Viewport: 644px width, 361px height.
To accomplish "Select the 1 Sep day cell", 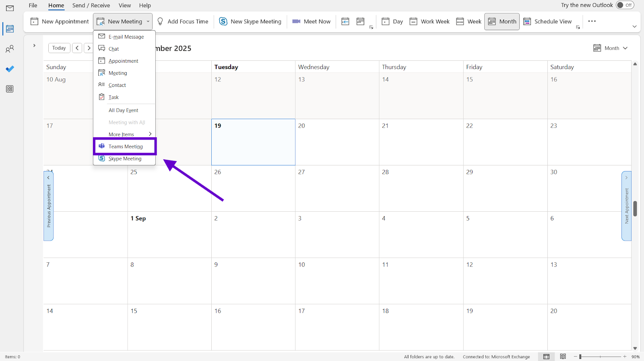I will click(169, 235).
